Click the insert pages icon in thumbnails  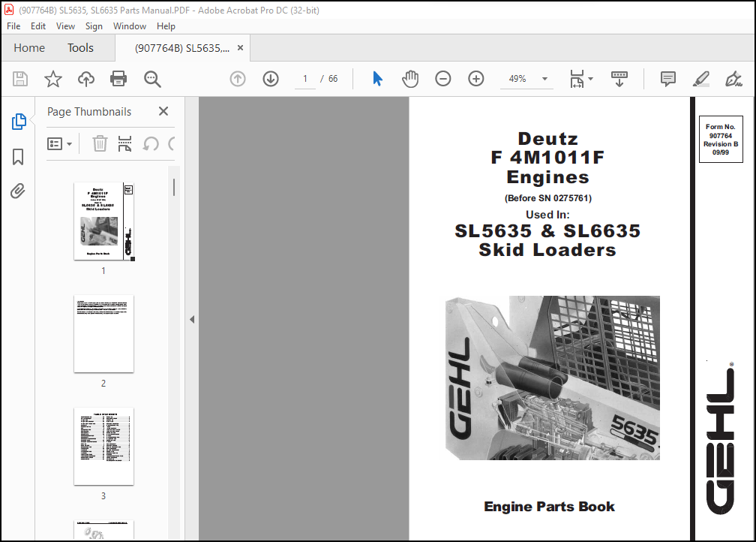click(124, 144)
